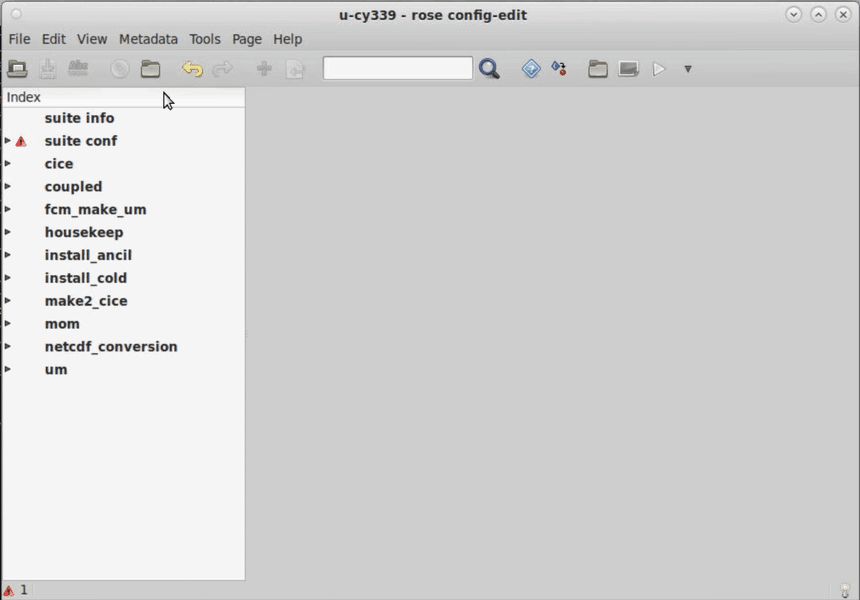This screenshot has height=600, width=860.
Task: Click the suite terminal launch icon
Action: coord(628,69)
